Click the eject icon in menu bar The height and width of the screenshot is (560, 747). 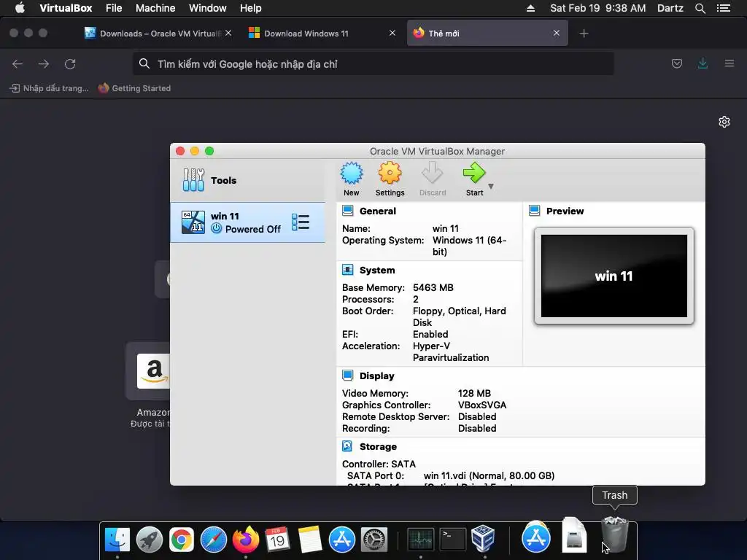click(x=530, y=8)
